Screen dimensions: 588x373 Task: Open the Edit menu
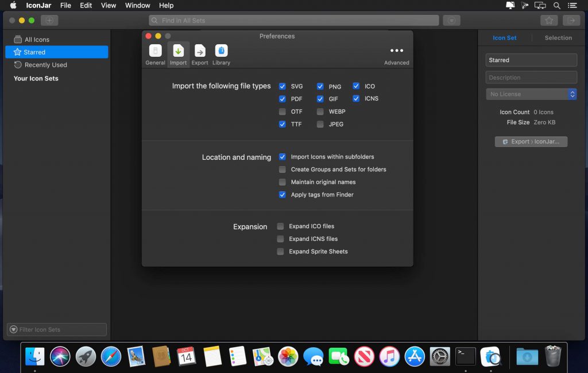(x=86, y=5)
